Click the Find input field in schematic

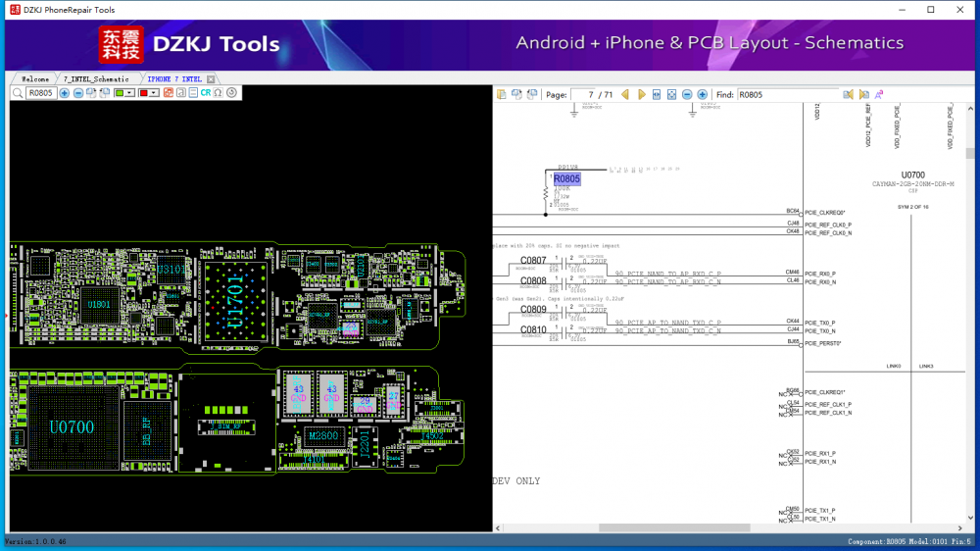[x=789, y=95]
